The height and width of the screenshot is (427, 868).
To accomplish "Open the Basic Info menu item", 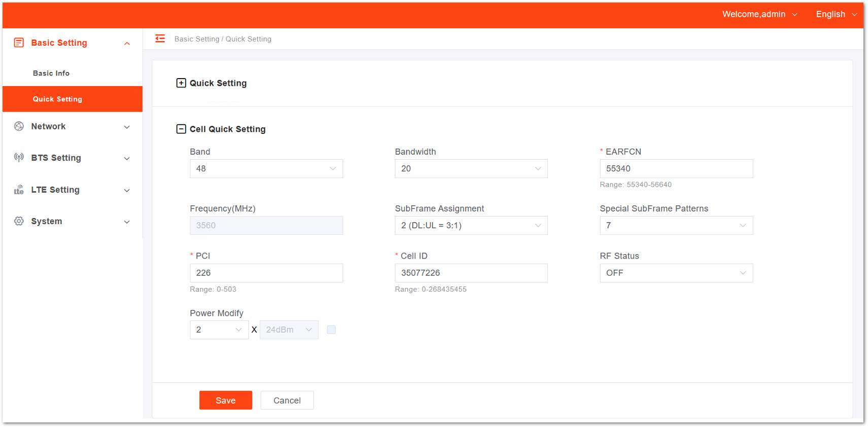I will click(x=73, y=73).
